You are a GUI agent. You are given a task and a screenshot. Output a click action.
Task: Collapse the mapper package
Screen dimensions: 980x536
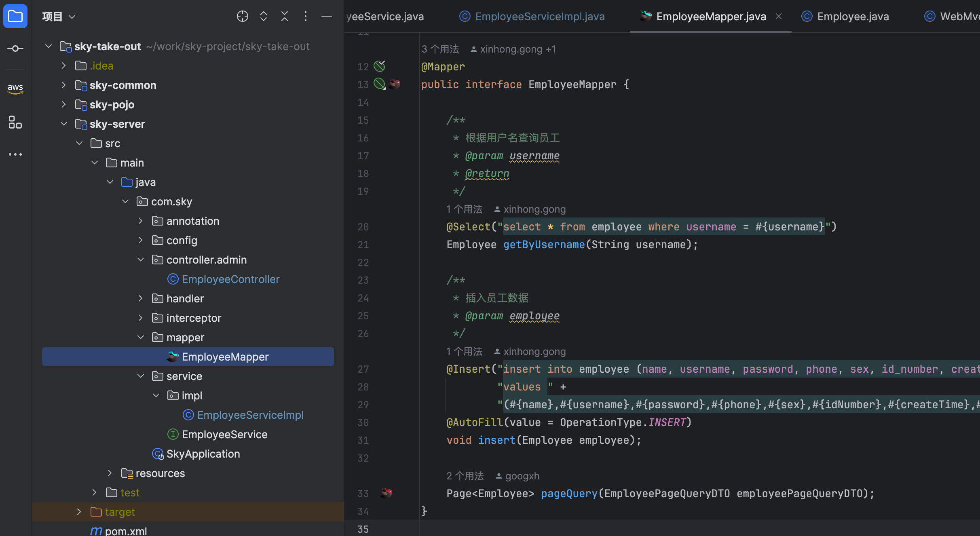tap(141, 337)
